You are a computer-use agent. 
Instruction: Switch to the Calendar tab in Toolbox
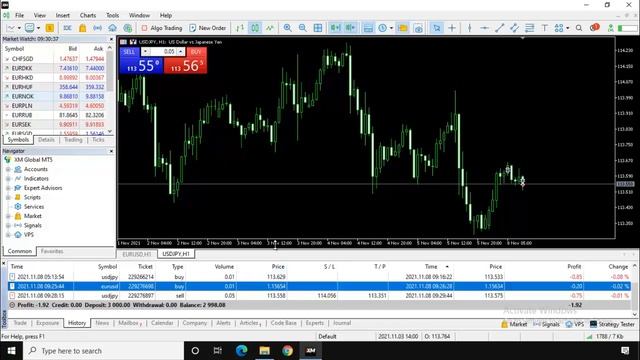coord(162,323)
